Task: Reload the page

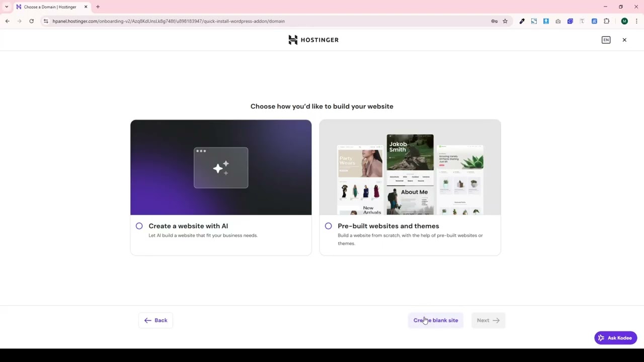Action: click(x=31, y=21)
